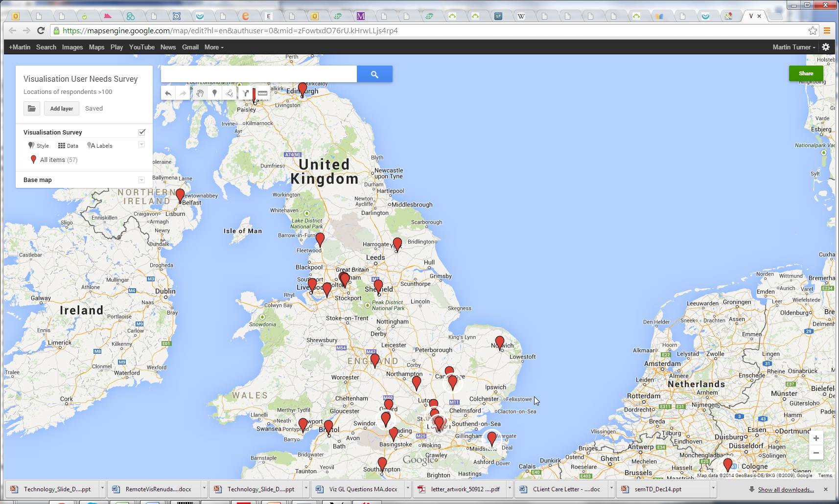Select the ruler measure distance tool

[262, 93]
